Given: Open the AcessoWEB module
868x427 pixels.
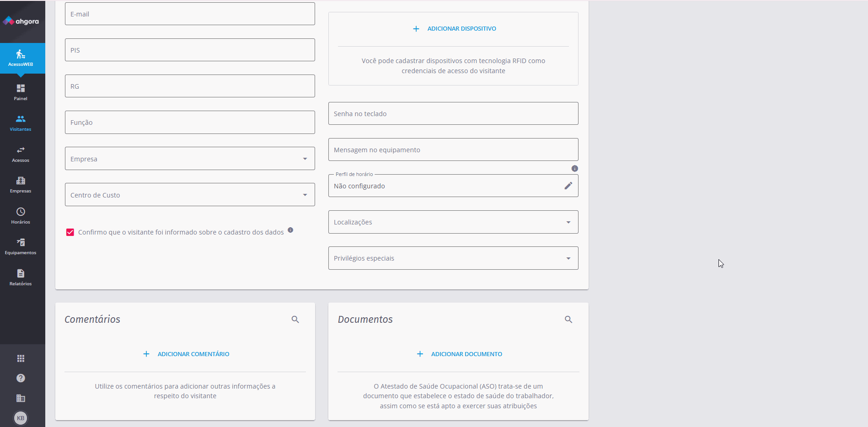Looking at the screenshot, I should (x=22, y=58).
